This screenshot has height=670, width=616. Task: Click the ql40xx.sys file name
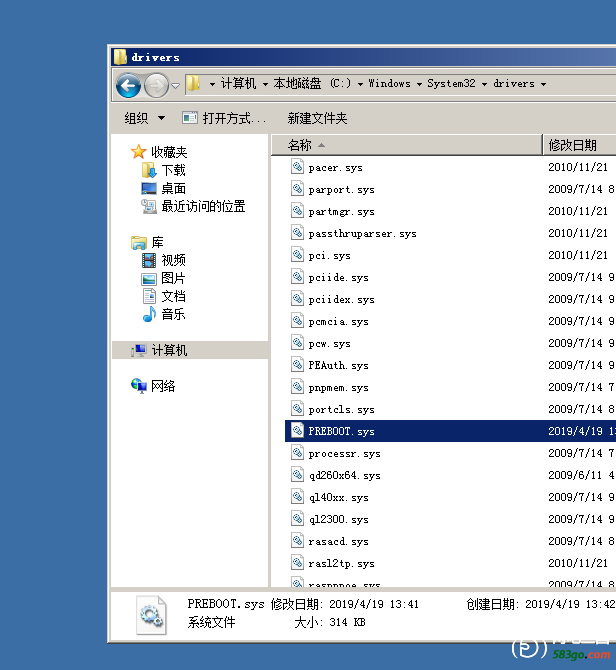point(338,497)
